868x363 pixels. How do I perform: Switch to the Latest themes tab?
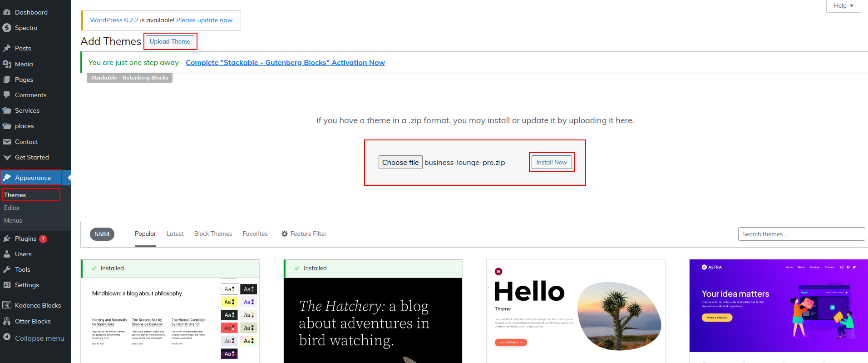[175, 234]
